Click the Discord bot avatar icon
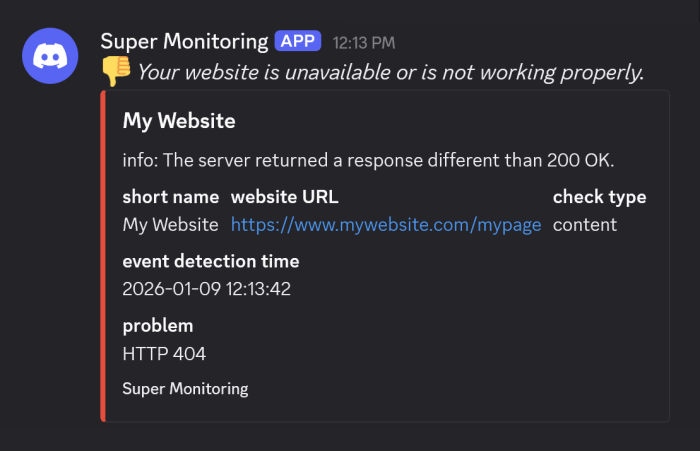This screenshot has height=451, width=700. coord(50,57)
